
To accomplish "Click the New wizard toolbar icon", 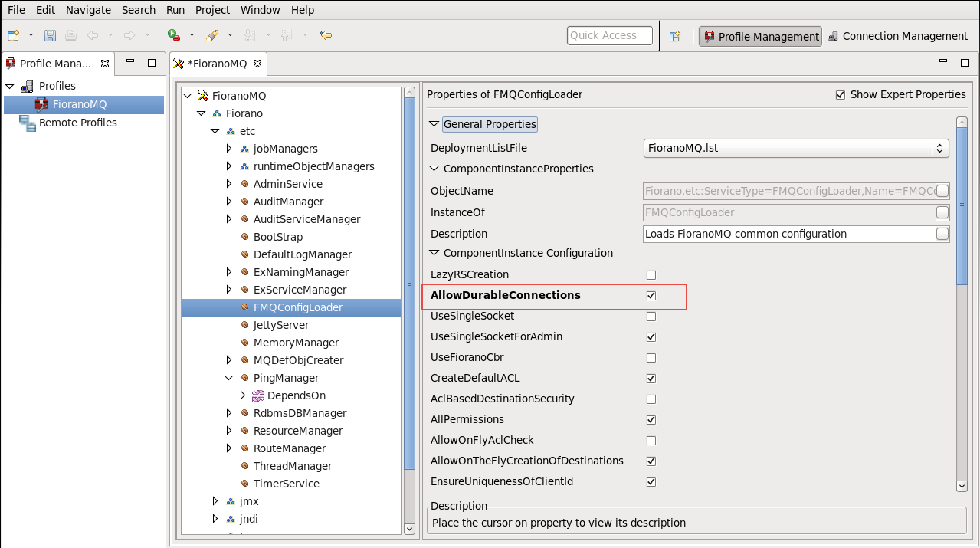I will pyautogui.click(x=14, y=35).
